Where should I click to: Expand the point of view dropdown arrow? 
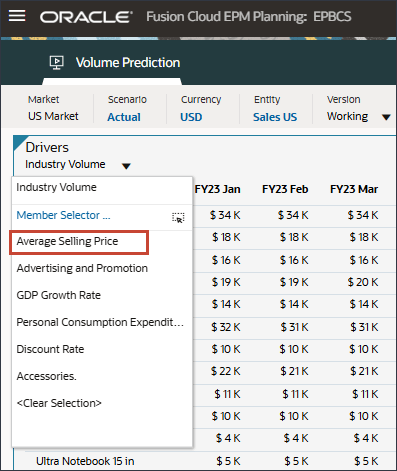pyautogui.click(x=386, y=117)
